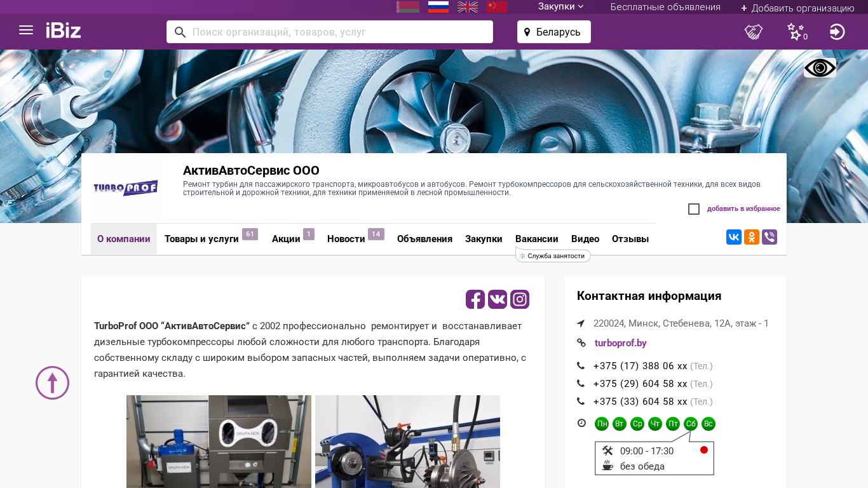Click the Tuesday (Вт) schedule circle
This screenshot has height=488, width=868.
[x=620, y=424]
